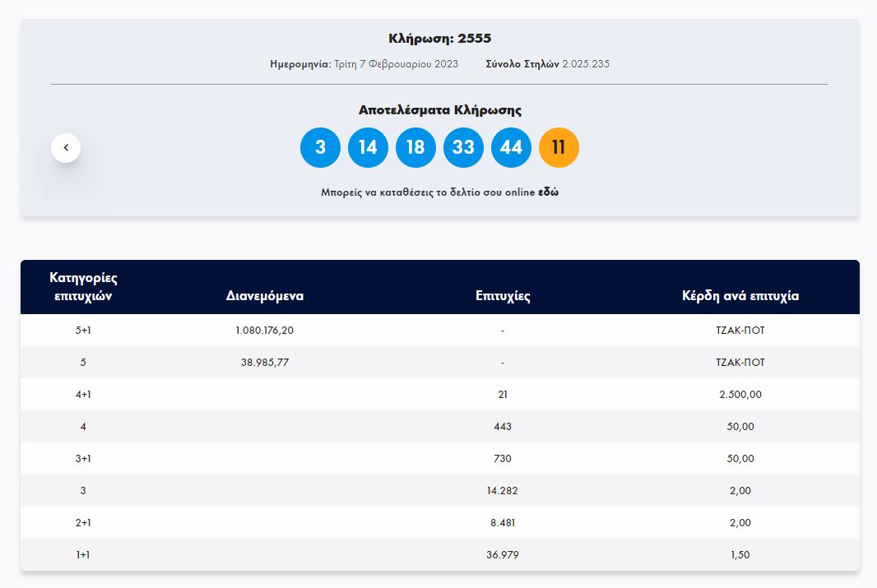
Task: Click the 38.985,77 distributed amount
Action: tap(265, 363)
